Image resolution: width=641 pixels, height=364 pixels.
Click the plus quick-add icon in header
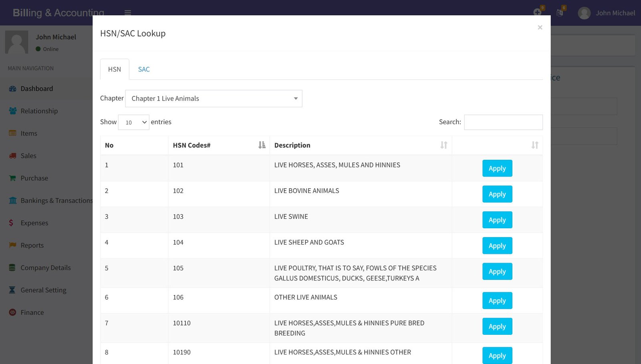point(537,12)
